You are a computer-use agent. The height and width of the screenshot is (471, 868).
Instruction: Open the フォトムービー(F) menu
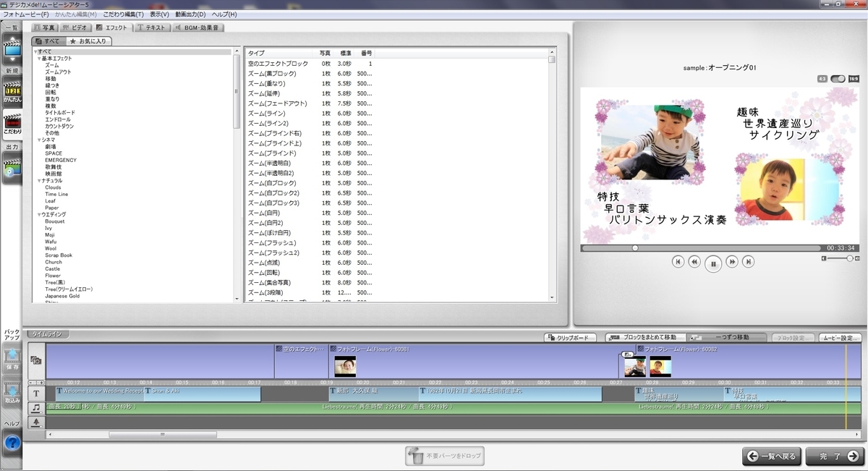pyautogui.click(x=27, y=14)
